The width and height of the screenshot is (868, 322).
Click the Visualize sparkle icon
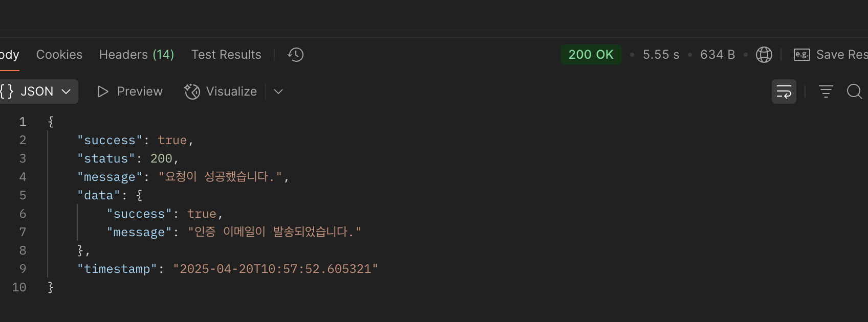(192, 91)
